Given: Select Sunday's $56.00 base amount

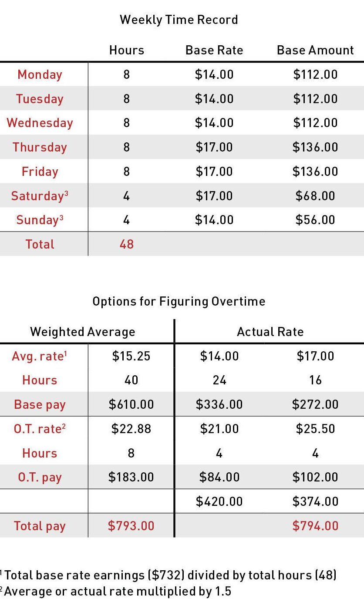Looking at the screenshot, I should click(x=315, y=220).
